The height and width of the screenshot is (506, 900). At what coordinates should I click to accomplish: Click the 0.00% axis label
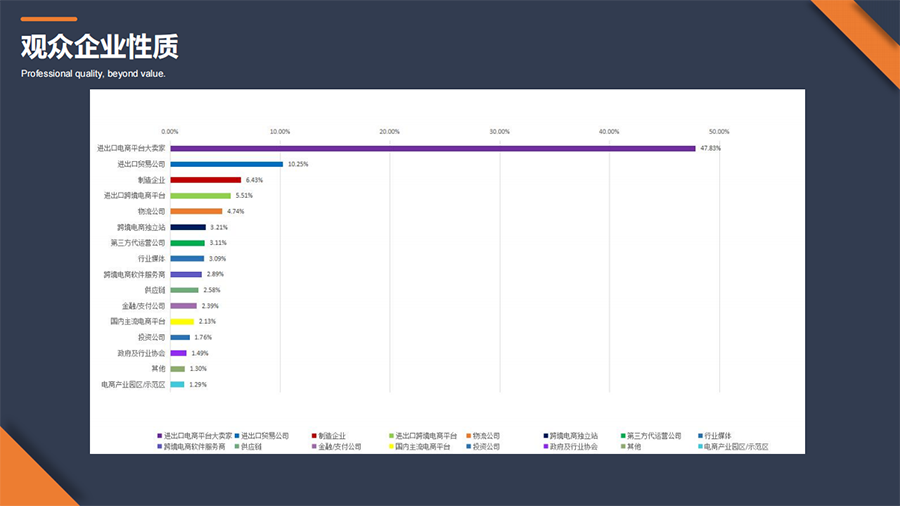pyautogui.click(x=170, y=131)
